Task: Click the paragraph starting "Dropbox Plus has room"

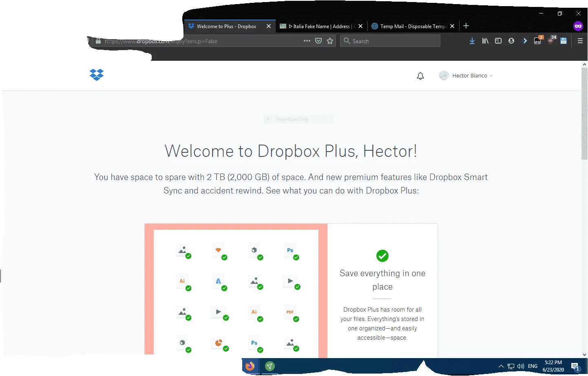Action: (x=382, y=323)
